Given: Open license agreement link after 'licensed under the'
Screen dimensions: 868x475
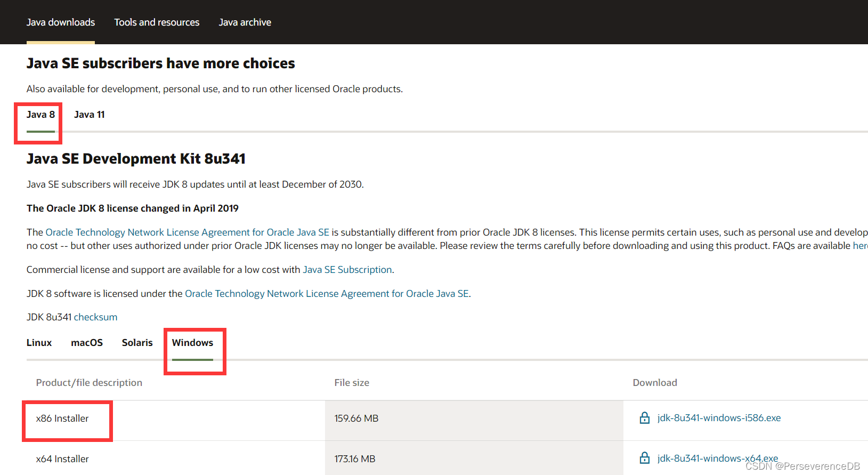Looking at the screenshot, I should click(327, 294).
